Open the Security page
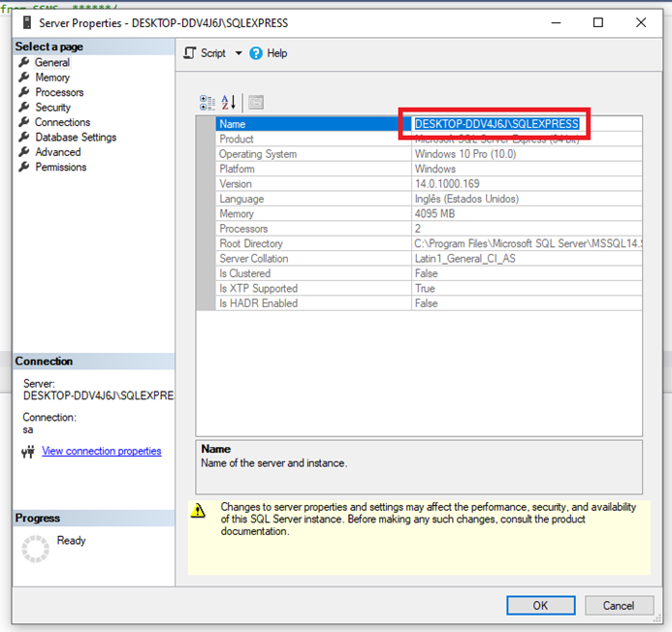This screenshot has width=672, height=632. (x=52, y=108)
